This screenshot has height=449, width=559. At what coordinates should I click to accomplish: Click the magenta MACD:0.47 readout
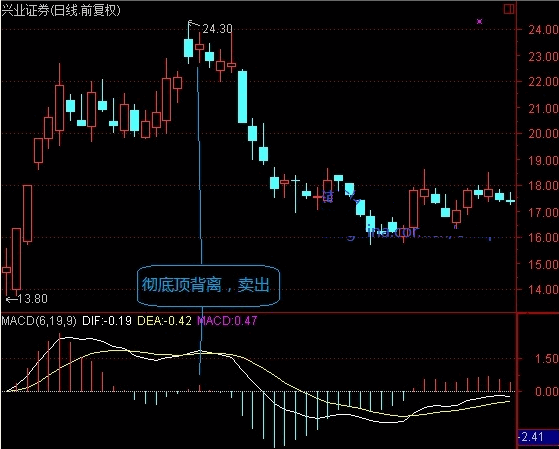tap(227, 321)
